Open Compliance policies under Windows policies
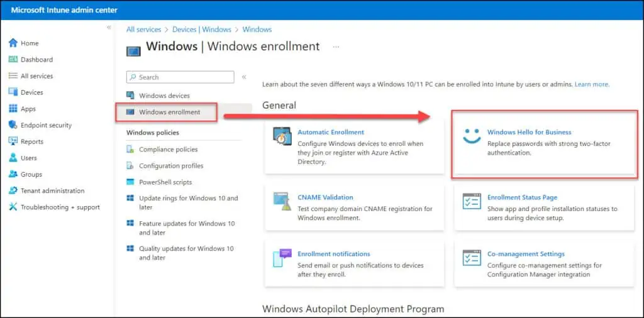Image resolution: width=644 pixels, height=318 pixels. (169, 150)
